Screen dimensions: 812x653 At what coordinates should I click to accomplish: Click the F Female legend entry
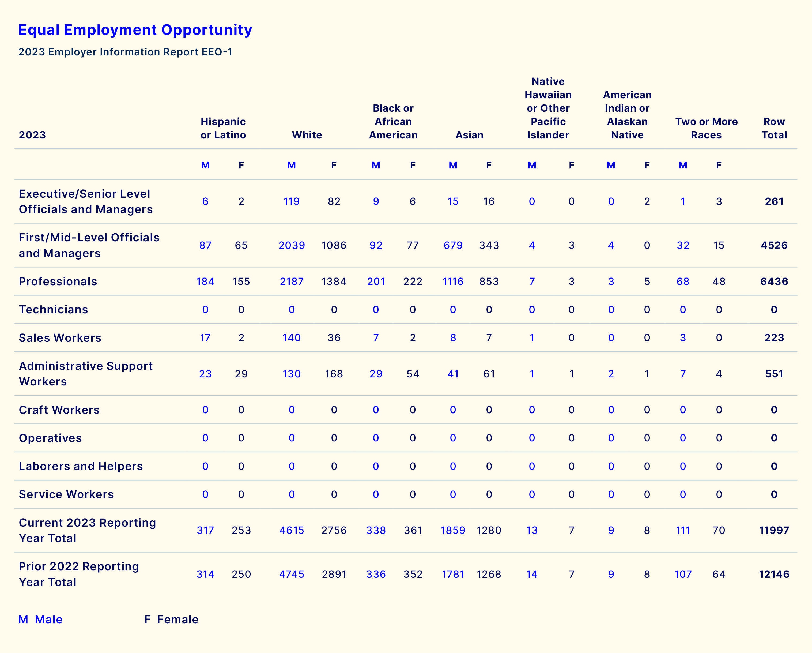click(x=171, y=620)
